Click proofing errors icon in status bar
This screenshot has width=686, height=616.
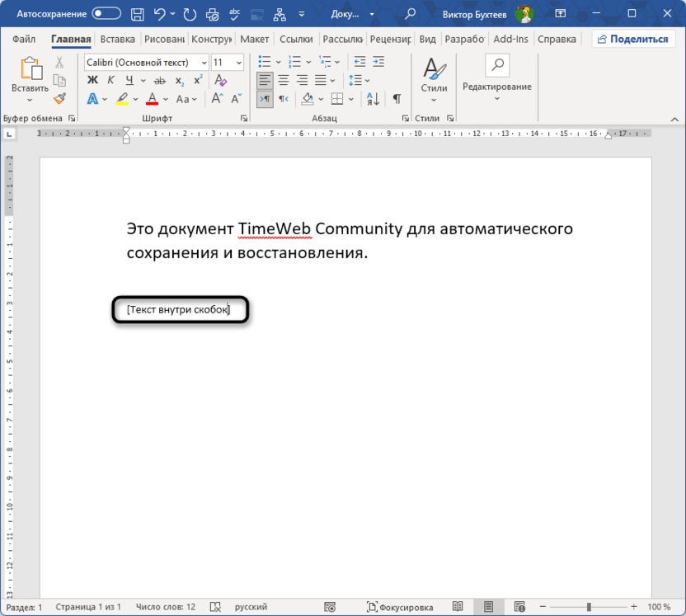click(x=215, y=607)
